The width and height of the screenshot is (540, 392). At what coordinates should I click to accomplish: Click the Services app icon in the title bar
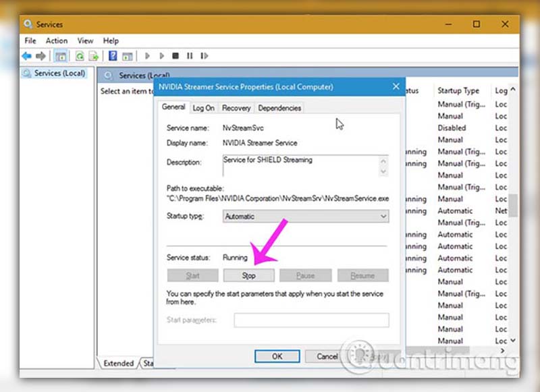[28, 24]
